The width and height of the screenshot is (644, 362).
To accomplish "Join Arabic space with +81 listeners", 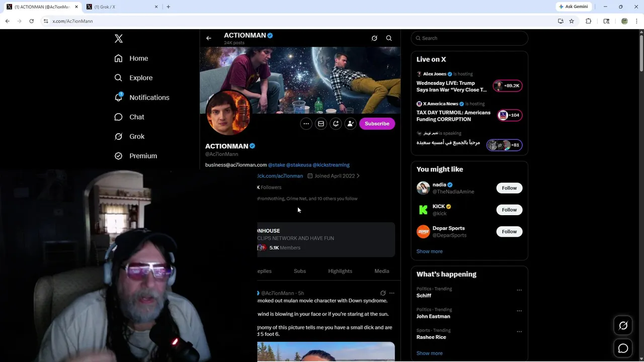I will [x=504, y=145].
